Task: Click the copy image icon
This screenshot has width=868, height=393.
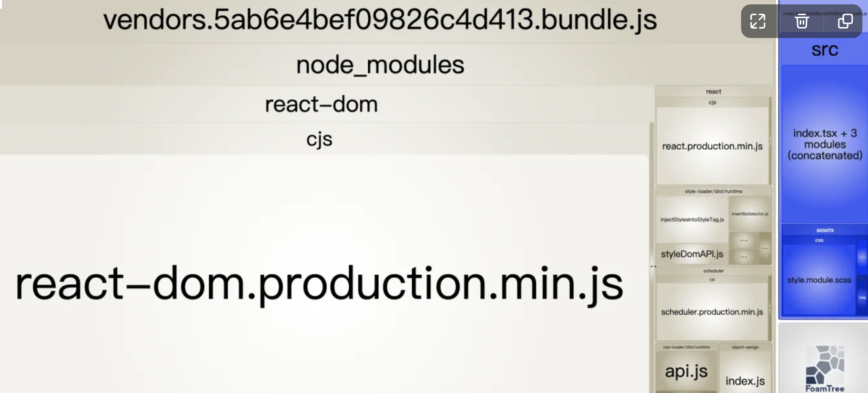Action: tap(845, 21)
